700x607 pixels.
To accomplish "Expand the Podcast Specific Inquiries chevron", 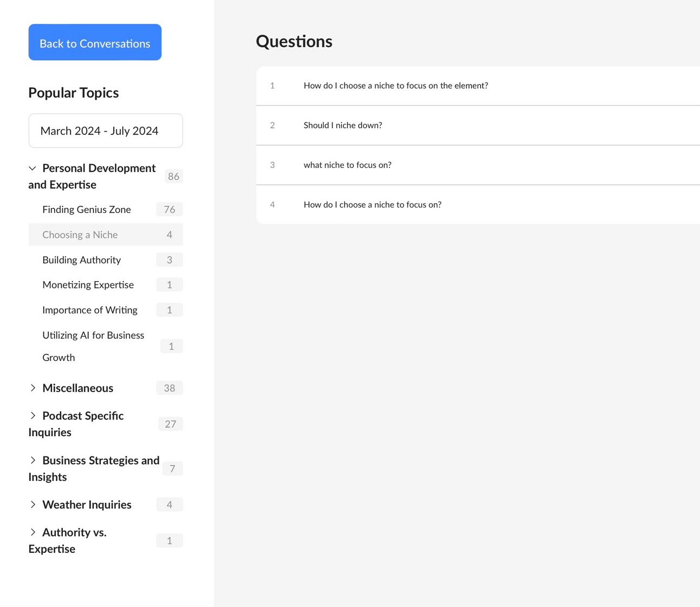I will click(33, 416).
